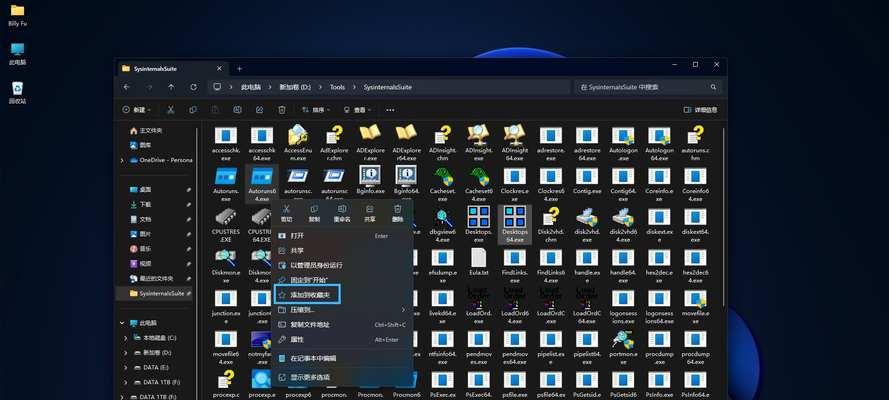Select the Diskmon.exe file icon
889x400 pixels.
[x=226, y=258]
